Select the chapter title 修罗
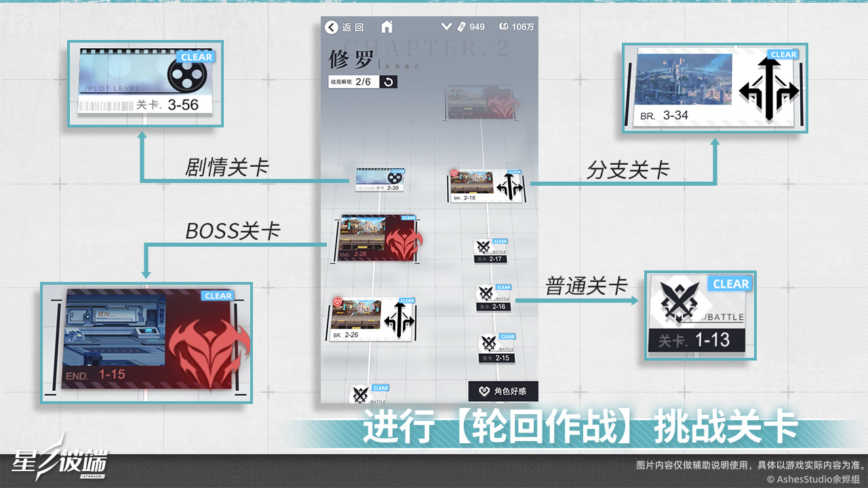 [351, 60]
